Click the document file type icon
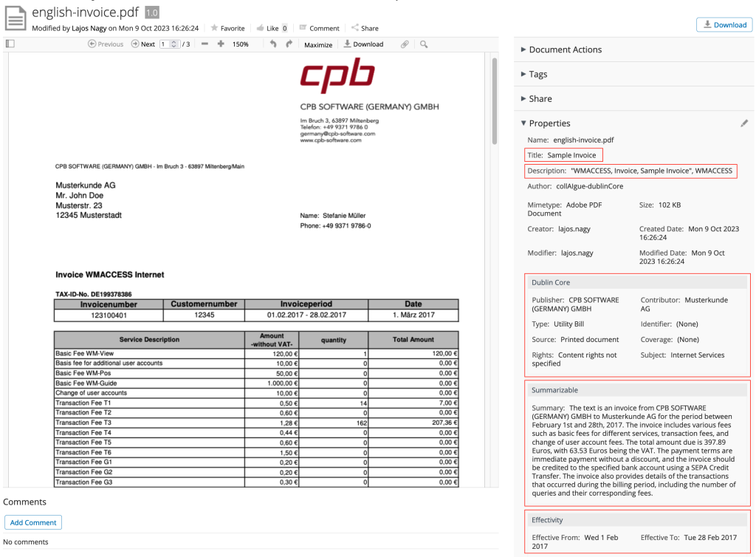The height and width of the screenshot is (557, 756). [16, 18]
